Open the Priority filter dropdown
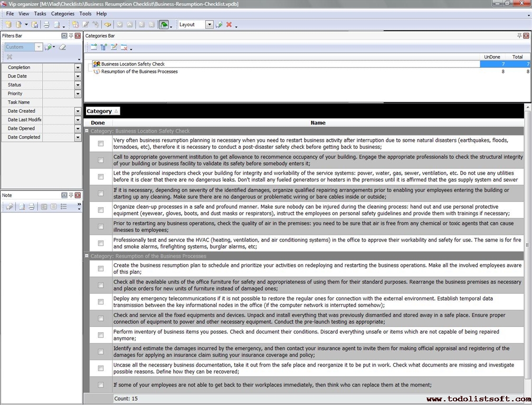This screenshot has height=405, width=532. [78, 93]
